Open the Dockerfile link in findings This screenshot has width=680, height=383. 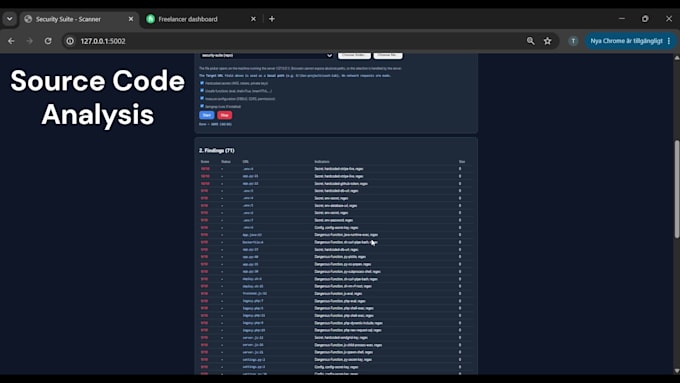coord(253,242)
